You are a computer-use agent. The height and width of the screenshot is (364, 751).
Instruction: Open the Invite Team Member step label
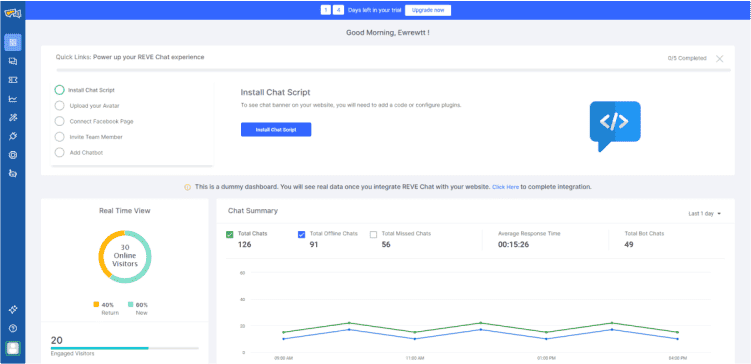(x=96, y=137)
